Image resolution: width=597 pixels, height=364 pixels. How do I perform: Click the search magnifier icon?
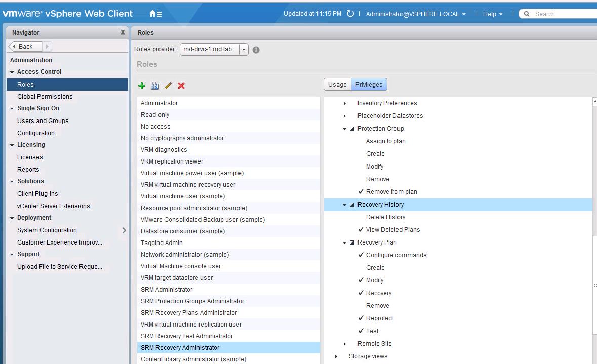coord(527,14)
